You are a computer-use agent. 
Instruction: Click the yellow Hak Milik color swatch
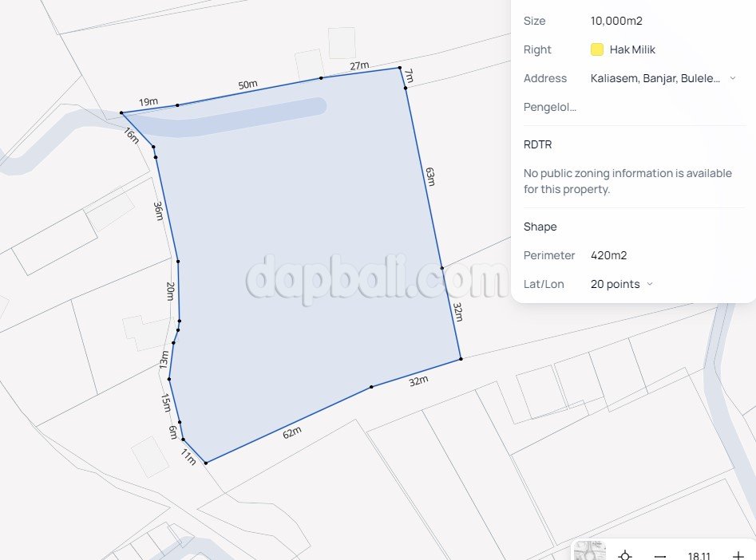click(x=597, y=49)
